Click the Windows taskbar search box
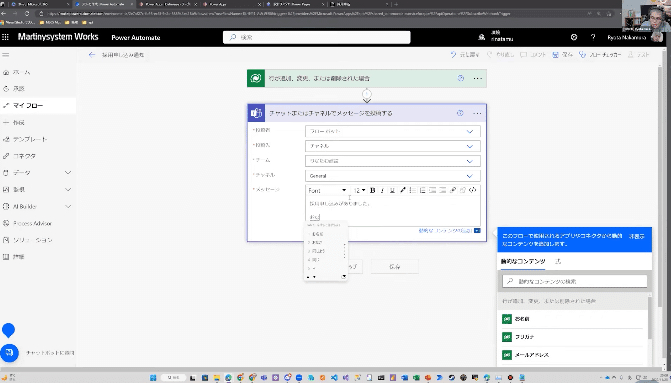This screenshot has height=383, width=671. (x=173, y=377)
